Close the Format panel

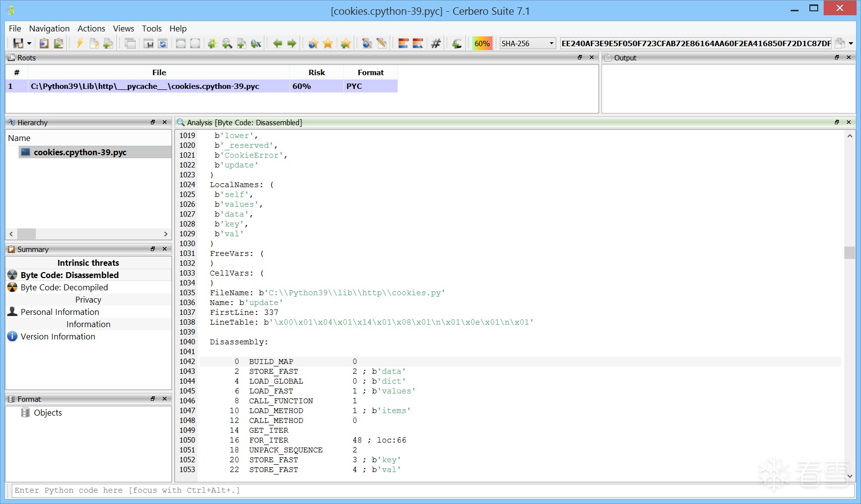coord(165,399)
